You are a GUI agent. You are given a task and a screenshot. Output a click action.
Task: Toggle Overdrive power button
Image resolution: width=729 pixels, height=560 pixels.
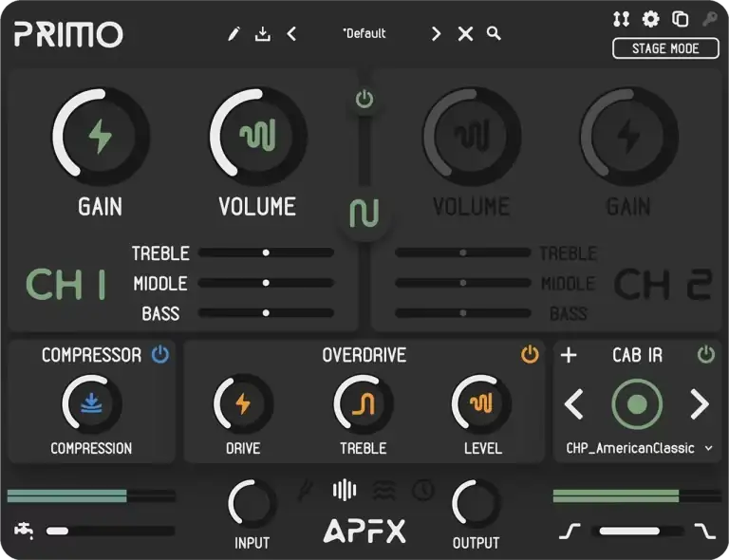530,355
